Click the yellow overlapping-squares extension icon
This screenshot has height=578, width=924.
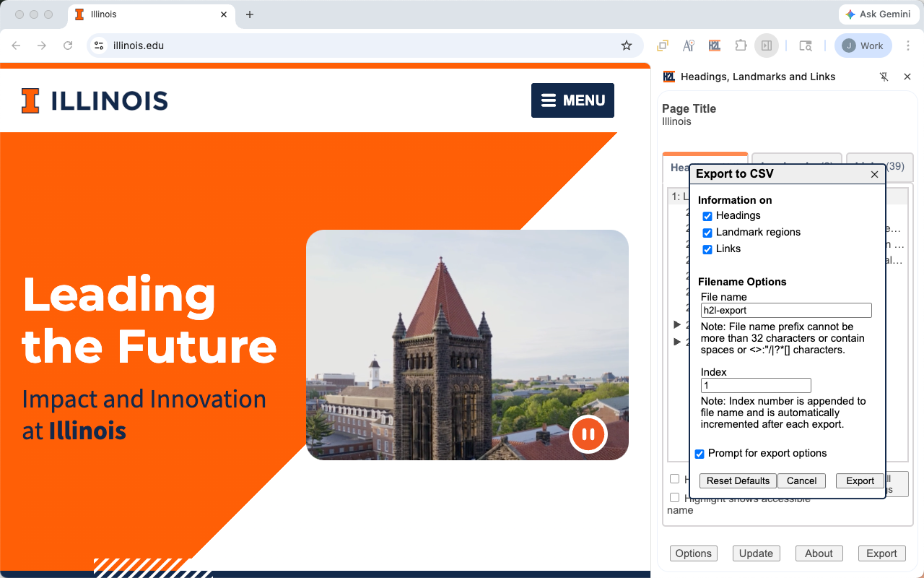[662, 46]
